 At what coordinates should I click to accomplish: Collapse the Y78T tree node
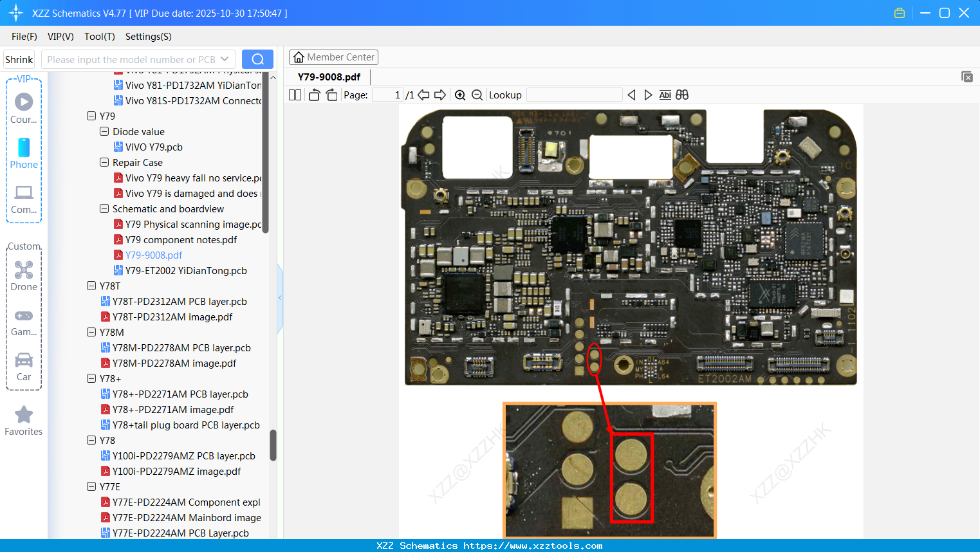click(x=91, y=286)
